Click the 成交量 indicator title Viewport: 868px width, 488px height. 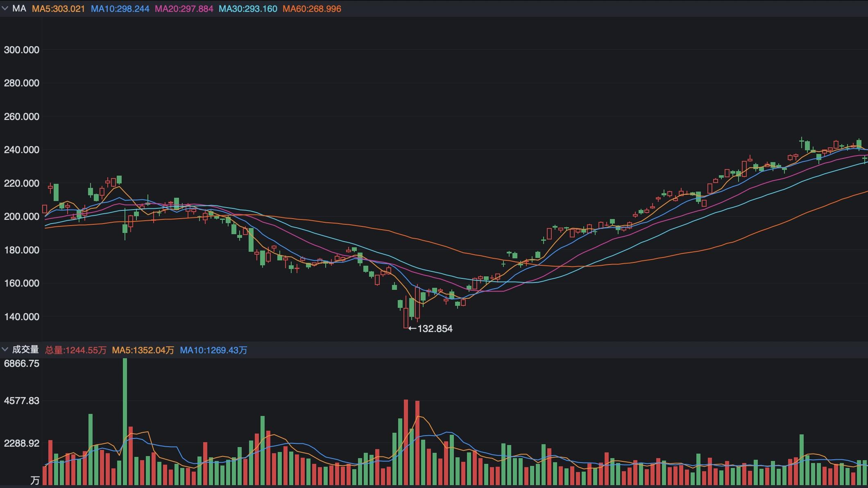[x=25, y=350]
